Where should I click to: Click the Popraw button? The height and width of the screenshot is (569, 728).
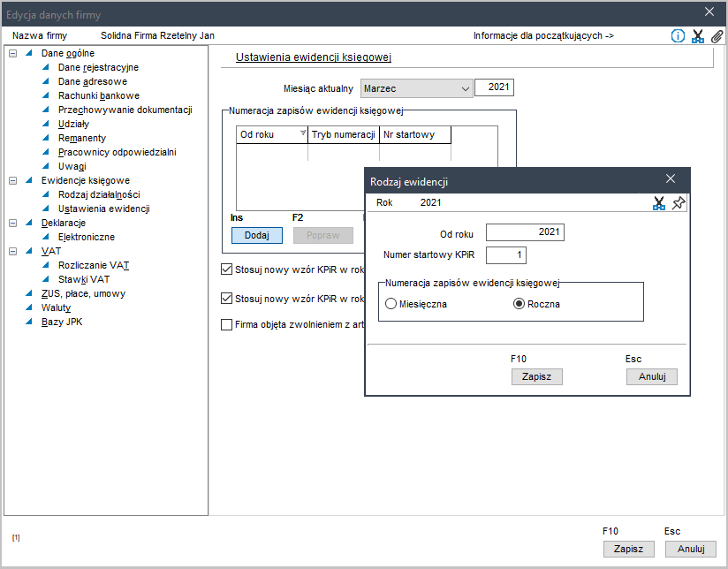(323, 236)
